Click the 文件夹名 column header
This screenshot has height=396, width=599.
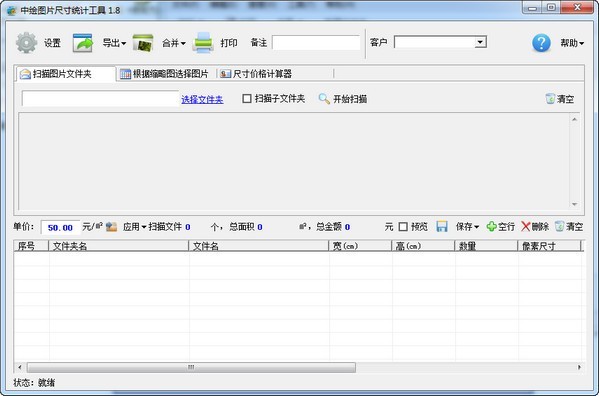point(119,246)
